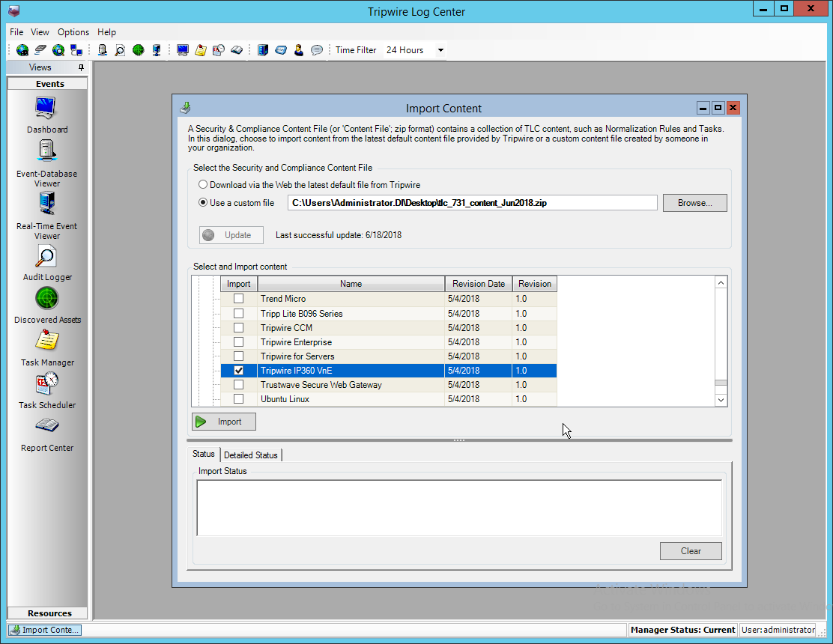This screenshot has width=833, height=644.
Task: Open the File menu
Action: click(x=16, y=32)
